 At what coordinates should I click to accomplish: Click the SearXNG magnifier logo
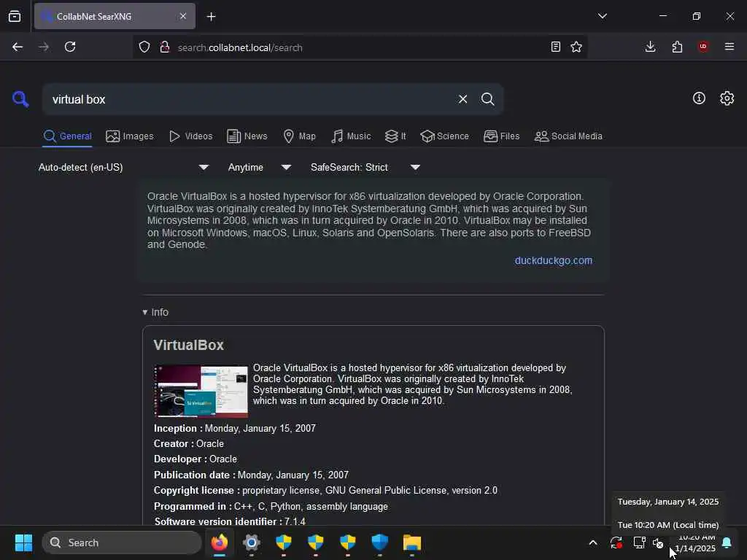click(x=20, y=99)
